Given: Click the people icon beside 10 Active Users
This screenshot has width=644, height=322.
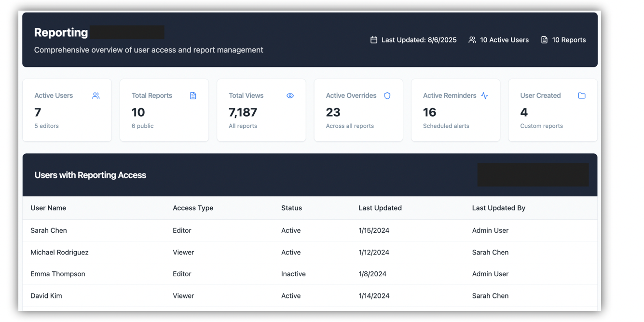Looking at the screenshot, I should [x=472, y=40].
